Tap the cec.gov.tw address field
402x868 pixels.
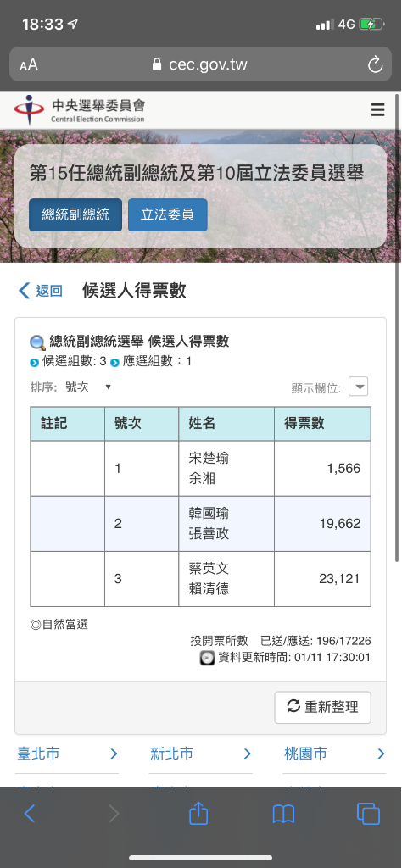coord(200,65)
